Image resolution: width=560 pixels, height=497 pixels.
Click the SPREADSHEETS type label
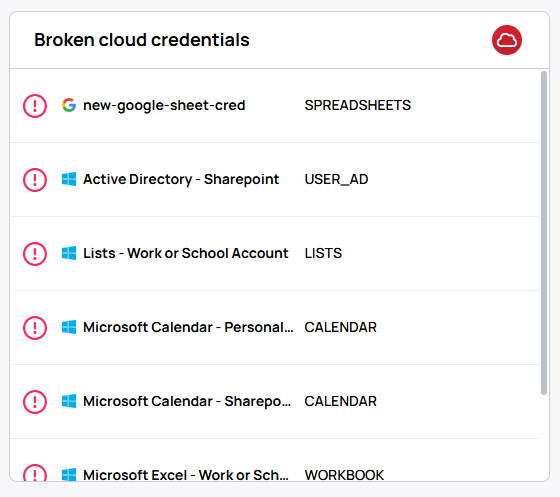click(x=358, y=105)
